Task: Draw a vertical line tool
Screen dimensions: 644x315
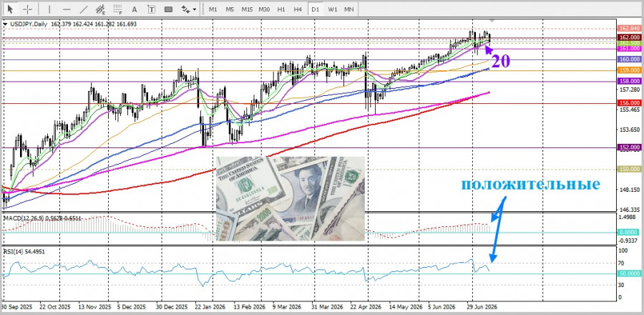Action: click(49, 9)
